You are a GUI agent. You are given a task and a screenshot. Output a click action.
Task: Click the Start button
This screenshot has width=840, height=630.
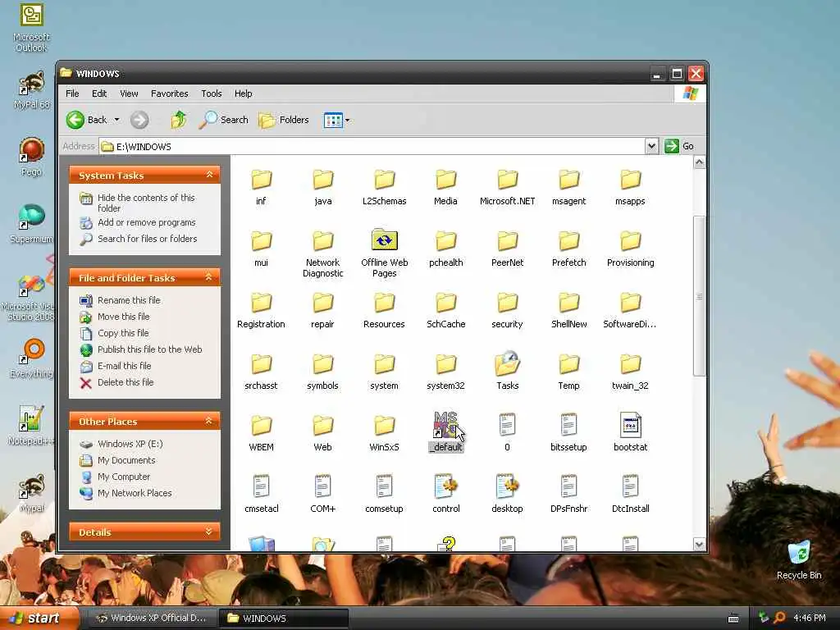pos(39,619)
